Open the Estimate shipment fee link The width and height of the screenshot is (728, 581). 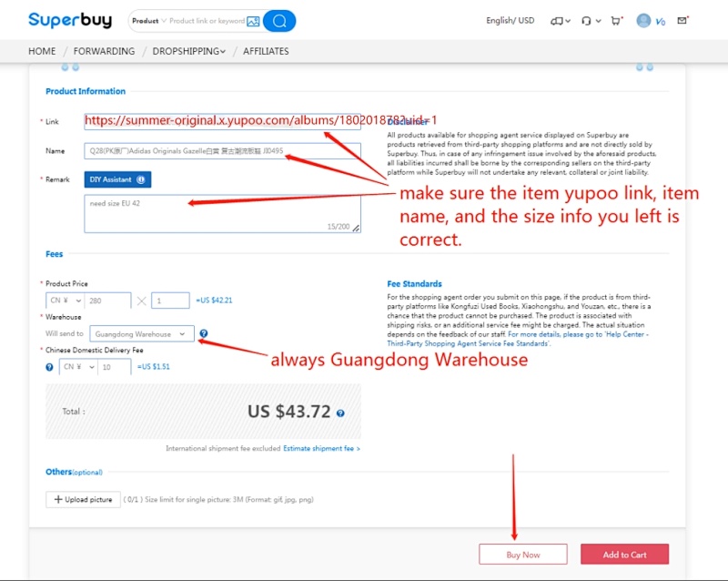[x=321, y=449]
